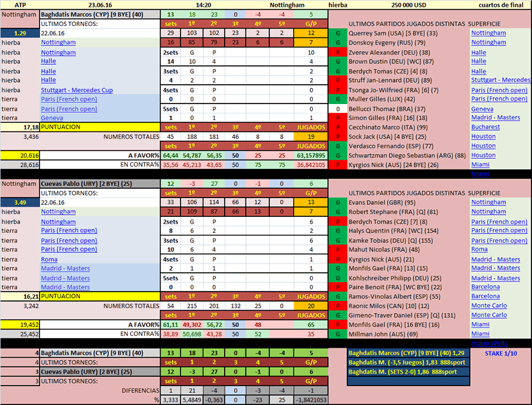Select red "P" result cell beside Zverev Alexander
Viewport: 532px width, 405px height.
[338, 53]
